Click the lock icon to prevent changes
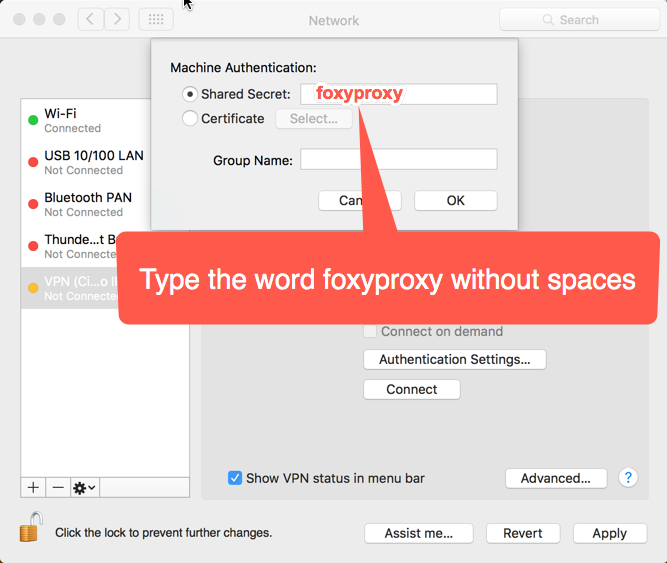This screenshot has height=563, width=667. [31, 527]
